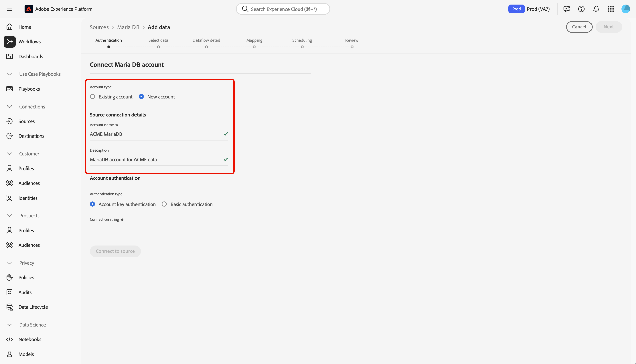Click the Sources icon in sidebar

point(10,121)
